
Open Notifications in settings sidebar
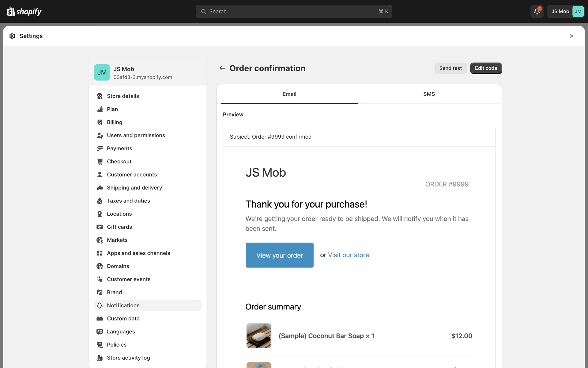123,305
